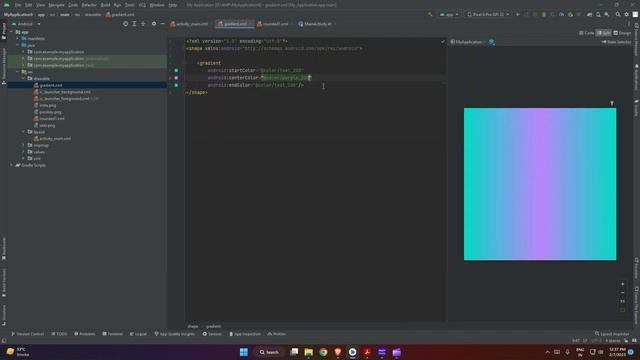This screenshot has width=640, height=360.
Task: Select ic_launcher_background.xml in project tree
Action: pyautogui.click(x=62, y=92)
